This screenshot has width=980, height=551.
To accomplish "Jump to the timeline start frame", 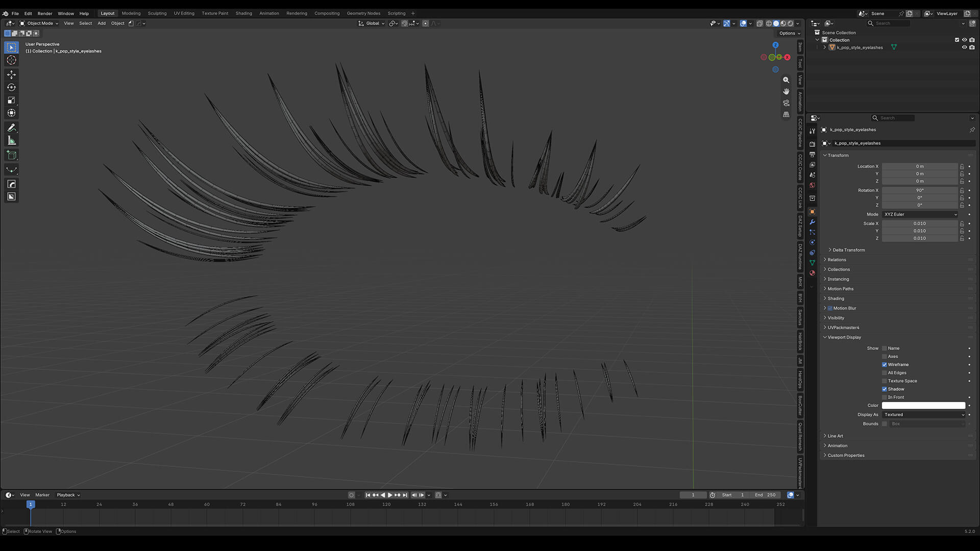I will [x=368, y=495].
